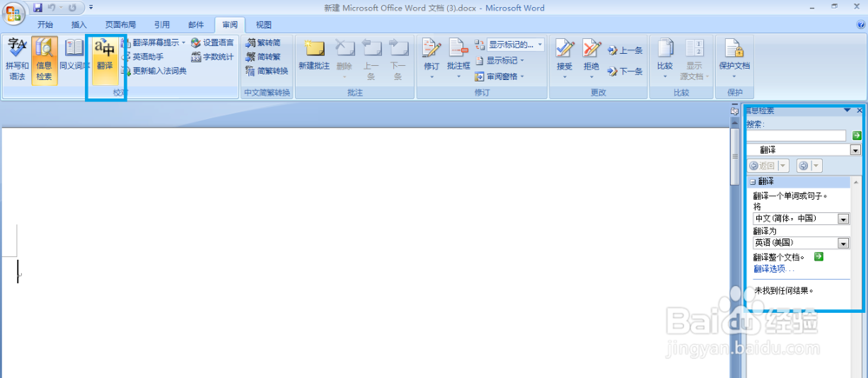This screenshot has height=378, width=868.
Task: Open Customize Quick Access Toolbar arrow
Action: 91,8
